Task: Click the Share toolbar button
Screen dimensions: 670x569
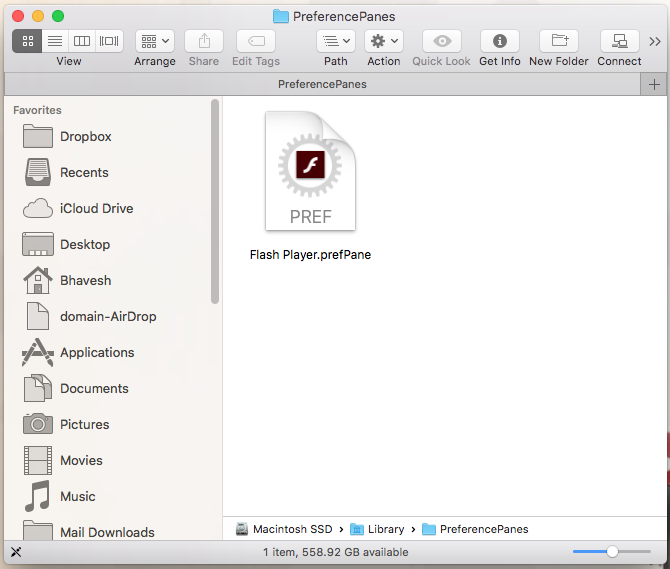Action: click(204, 41)
